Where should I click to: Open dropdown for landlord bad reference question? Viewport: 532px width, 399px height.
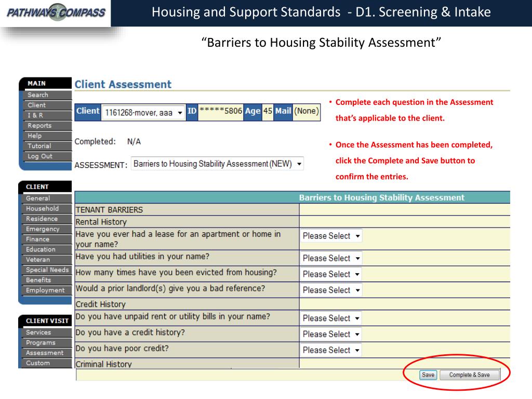point(331,290)
